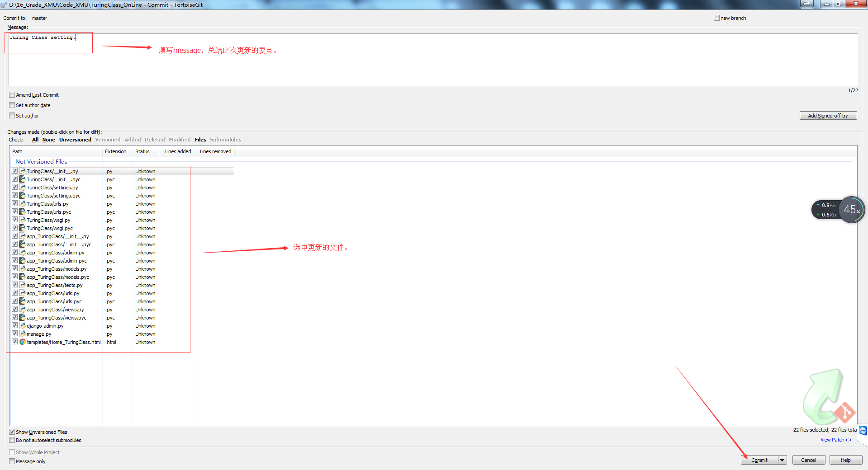Click the Files filter in Check row

[x=200, y=140]
